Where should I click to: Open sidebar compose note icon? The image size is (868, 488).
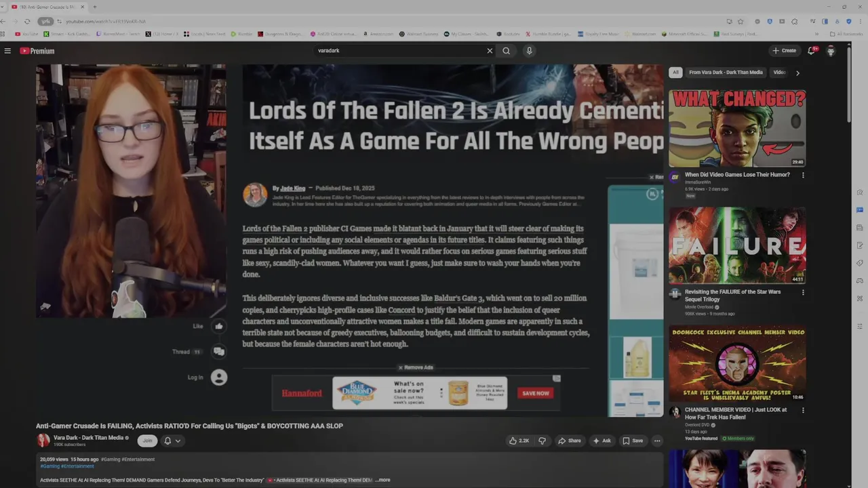pyautogui.click(x=860, y=245)
